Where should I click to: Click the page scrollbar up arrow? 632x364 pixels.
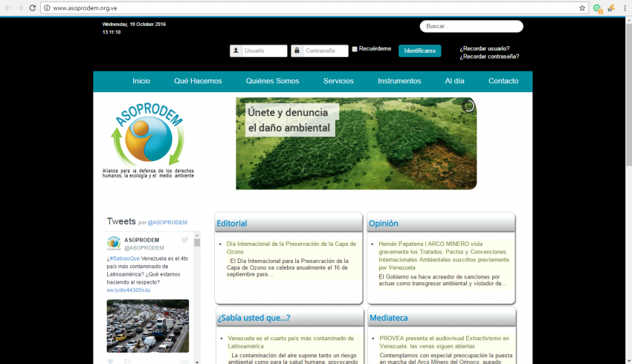pos(628,20)
